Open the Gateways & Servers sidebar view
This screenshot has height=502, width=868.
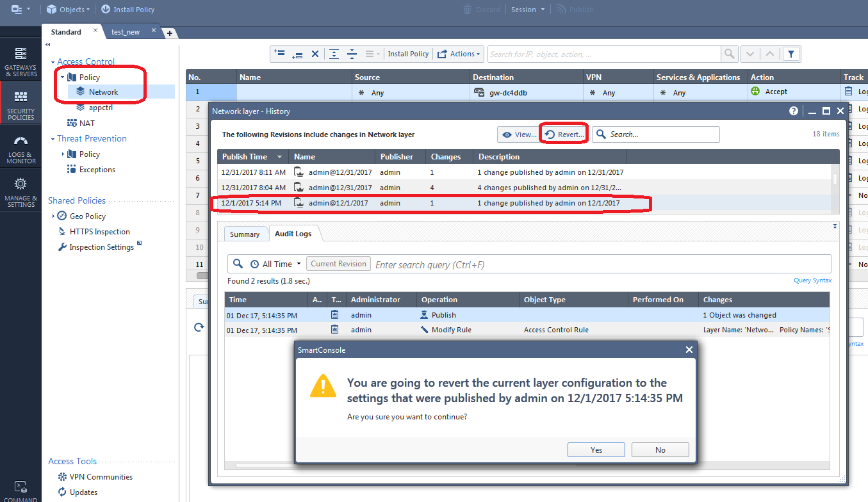point(20,61)
